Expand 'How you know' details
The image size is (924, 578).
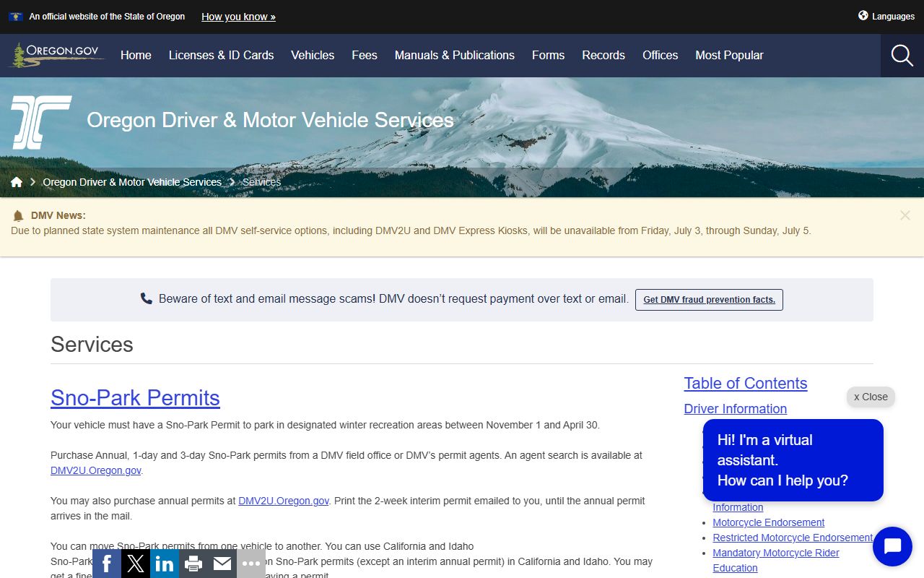[x=238, y=17]
